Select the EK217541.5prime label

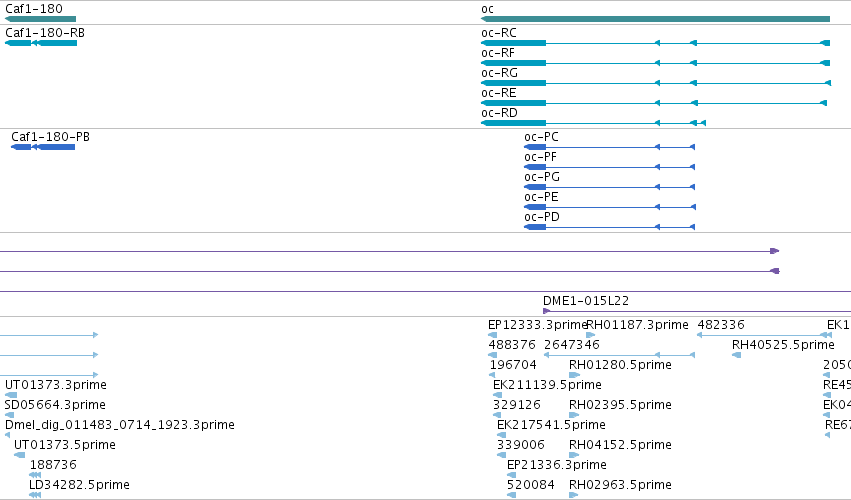[551, 425]
